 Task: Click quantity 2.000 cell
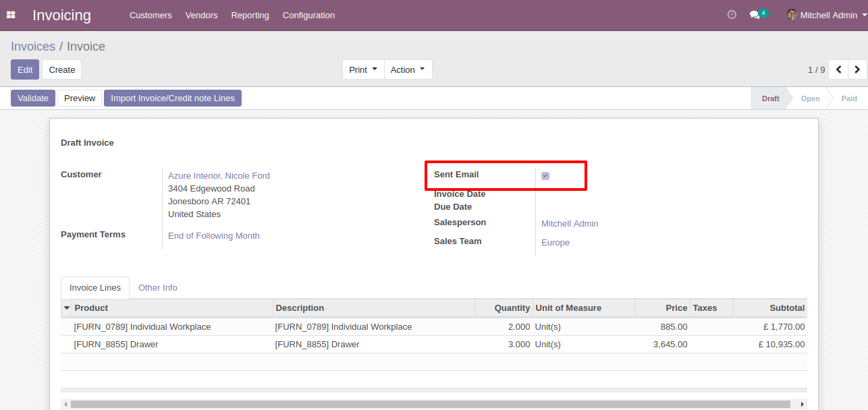coord(504,326)
